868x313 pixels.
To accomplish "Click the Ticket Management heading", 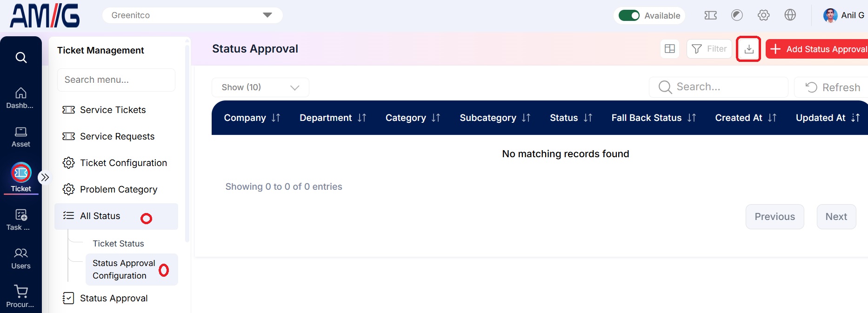I will coord(100,50).
